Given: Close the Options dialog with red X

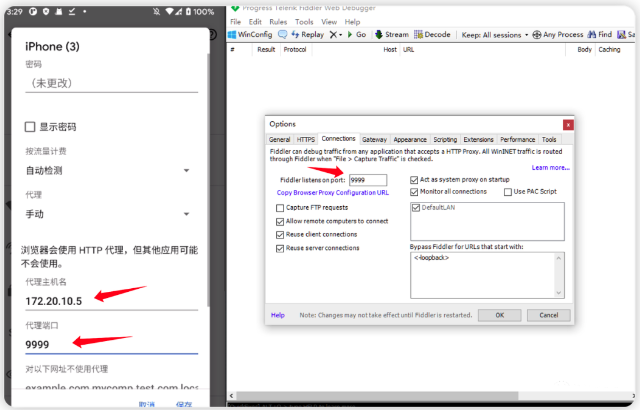Looking at the screenshot, I should click(568, 125).
